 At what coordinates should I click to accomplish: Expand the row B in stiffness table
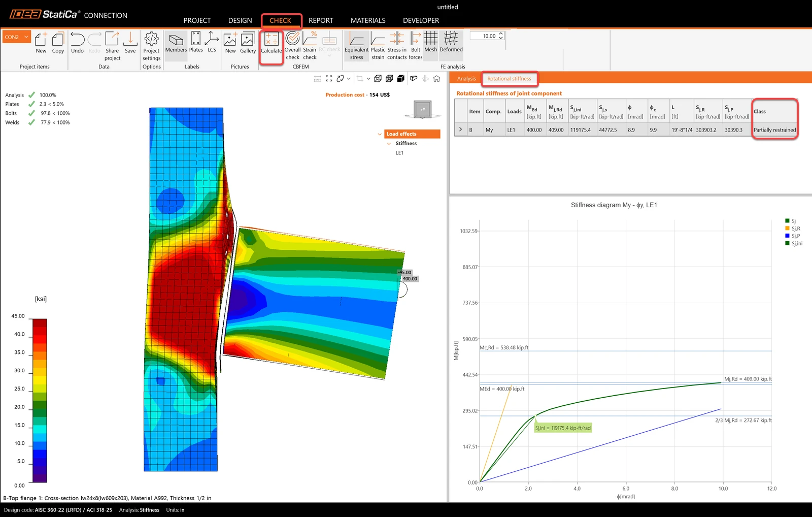[x=460, y=130]
